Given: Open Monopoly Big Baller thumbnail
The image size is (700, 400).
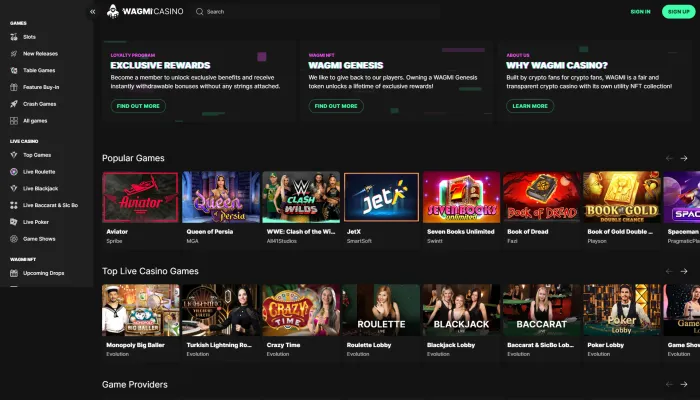Looking at the screenshot, I should pyautogui.click(x=141, y=310).
